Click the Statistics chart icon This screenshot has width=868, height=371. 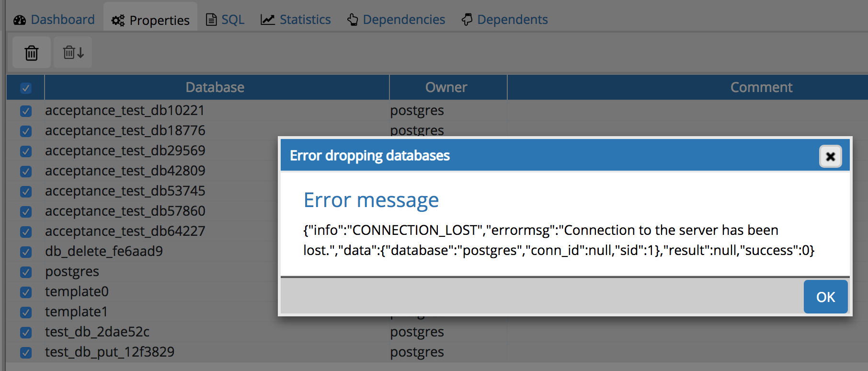267,20
